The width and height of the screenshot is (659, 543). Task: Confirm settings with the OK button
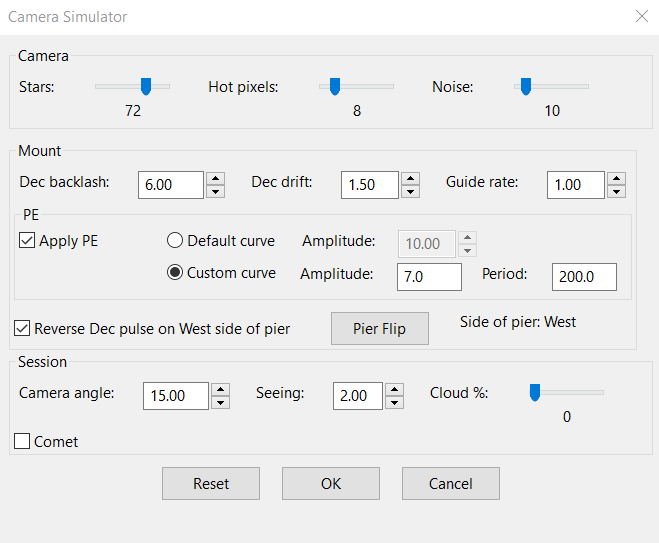click(331, 483)
